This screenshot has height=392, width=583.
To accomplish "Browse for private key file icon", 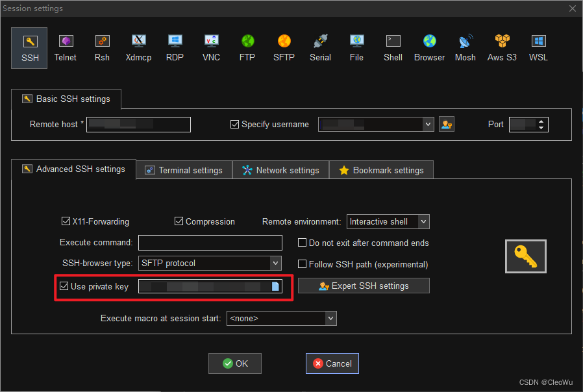I will coord(275,286).
